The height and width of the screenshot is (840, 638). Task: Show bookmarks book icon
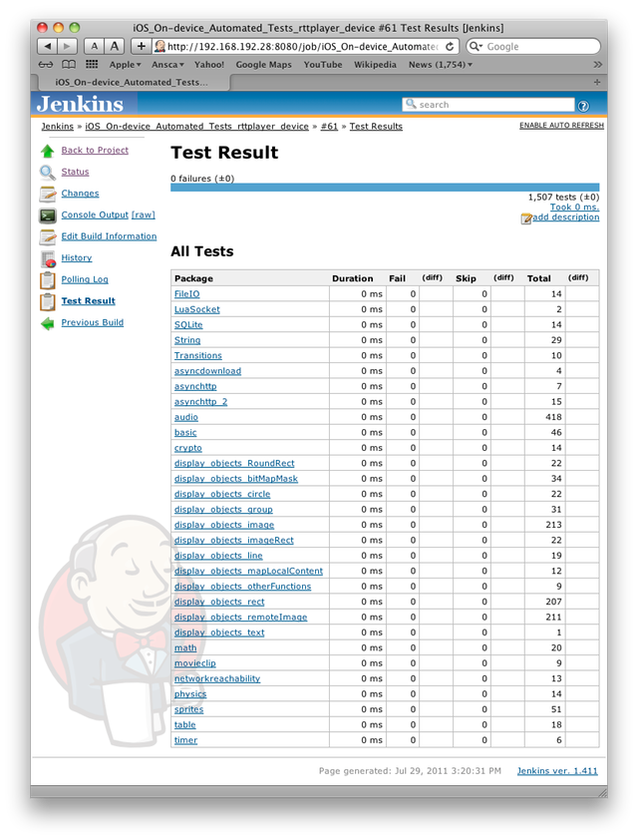click(x=69, y=64)
